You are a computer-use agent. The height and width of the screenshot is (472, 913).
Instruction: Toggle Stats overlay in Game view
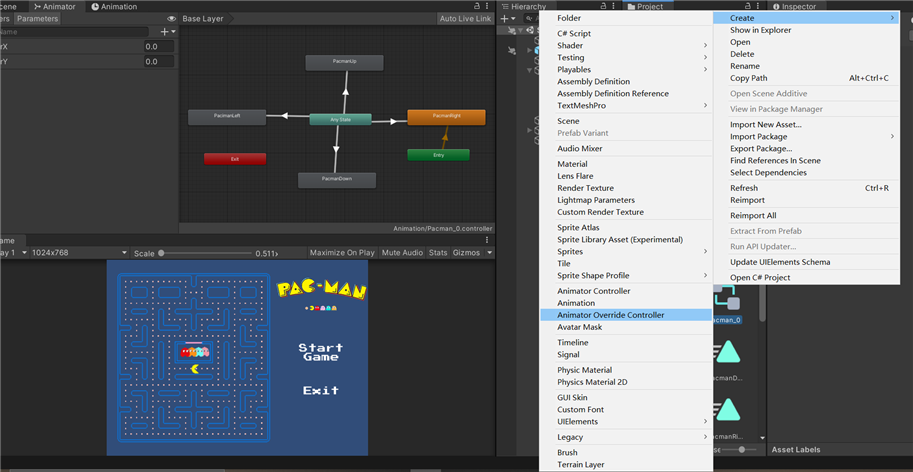point(438,253)
